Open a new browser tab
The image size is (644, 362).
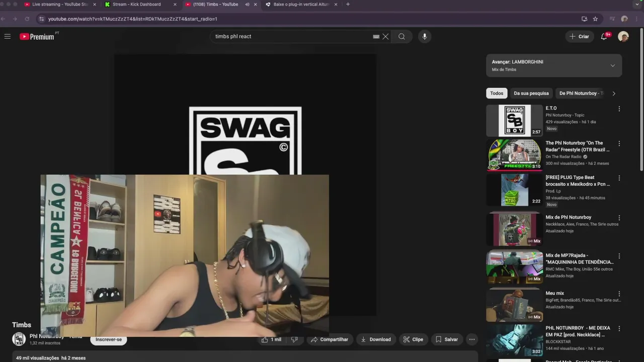pyautogui.click(x=348, y=5)
